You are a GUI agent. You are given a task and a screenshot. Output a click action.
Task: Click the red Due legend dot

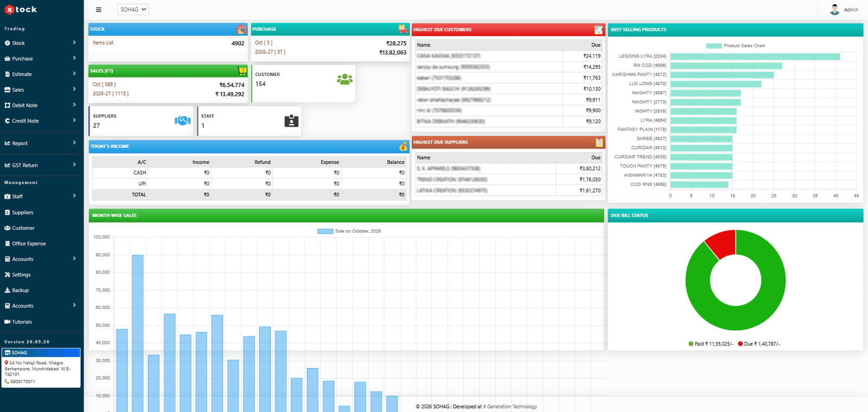(x=741, y=344)
